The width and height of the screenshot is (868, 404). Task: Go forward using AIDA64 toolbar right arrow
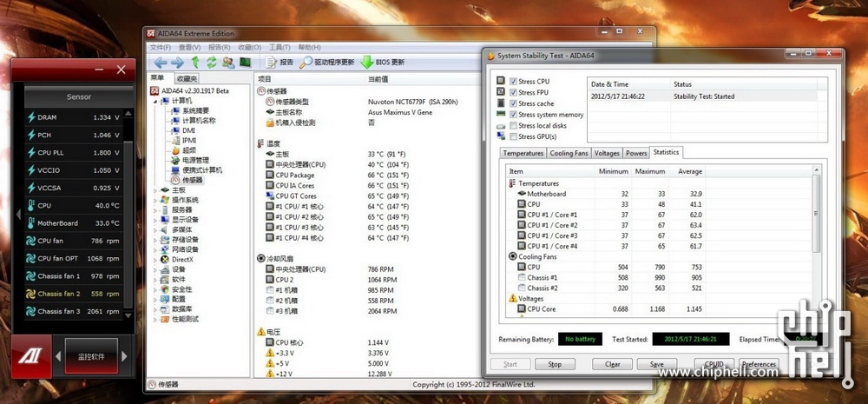(177, 63)
